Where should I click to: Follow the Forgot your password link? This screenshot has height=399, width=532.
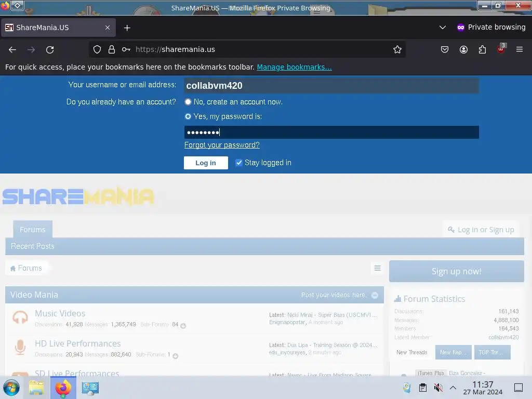click(222, 145)
